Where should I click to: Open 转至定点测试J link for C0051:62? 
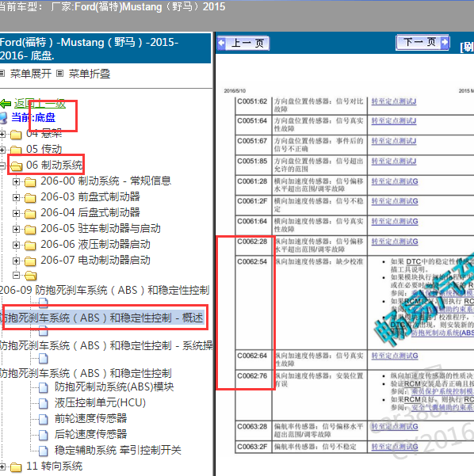[394, 101]
